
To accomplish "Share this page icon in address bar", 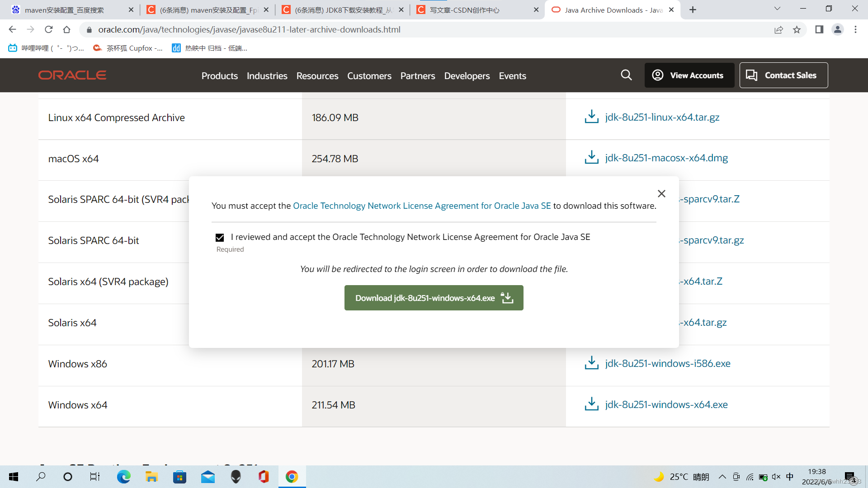I will pyautogui.click(x=778, y=30).
